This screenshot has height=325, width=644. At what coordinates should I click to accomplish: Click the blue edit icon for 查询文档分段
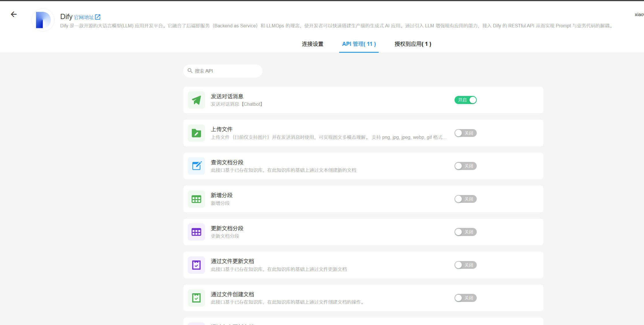196,166
